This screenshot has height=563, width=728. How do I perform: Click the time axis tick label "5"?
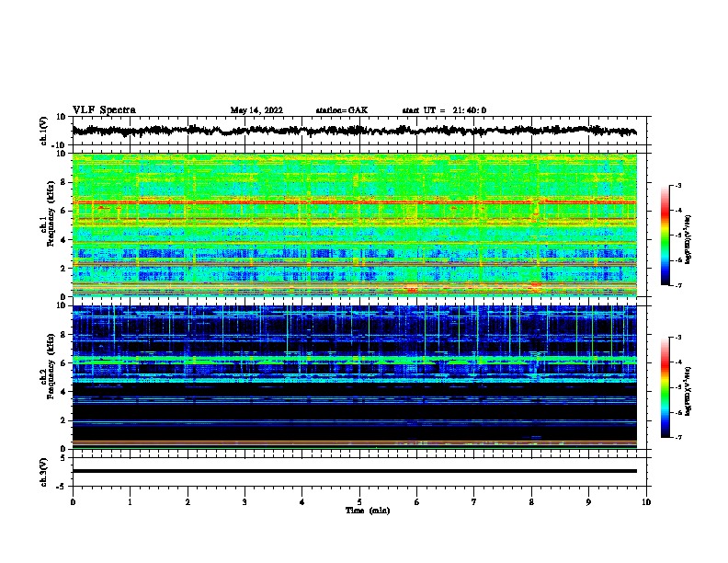[359, 501]
